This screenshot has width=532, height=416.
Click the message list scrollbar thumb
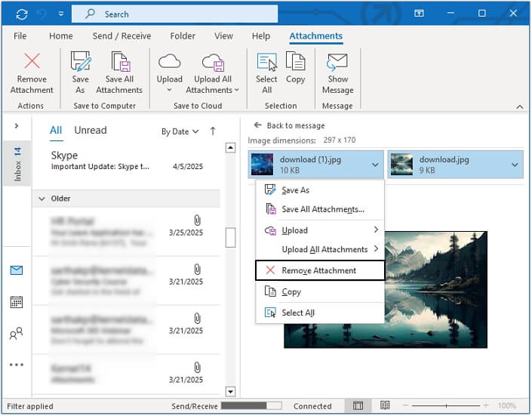[230, 237]
